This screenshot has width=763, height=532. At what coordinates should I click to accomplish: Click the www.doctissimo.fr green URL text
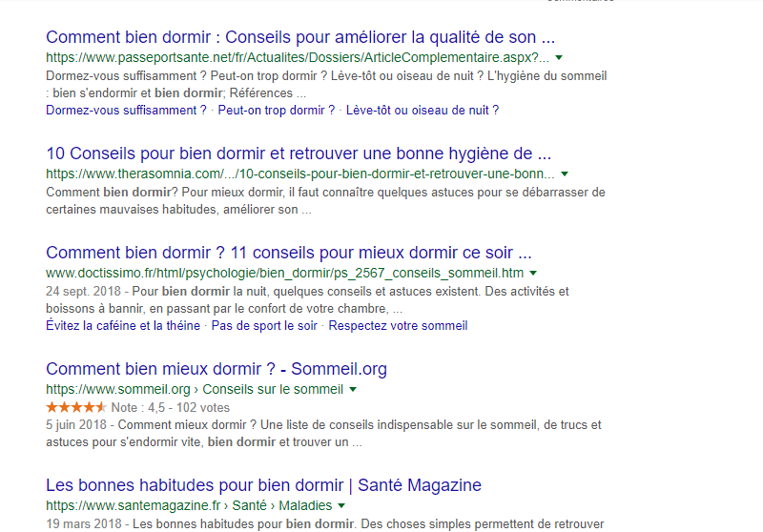[x=284, y=273]
